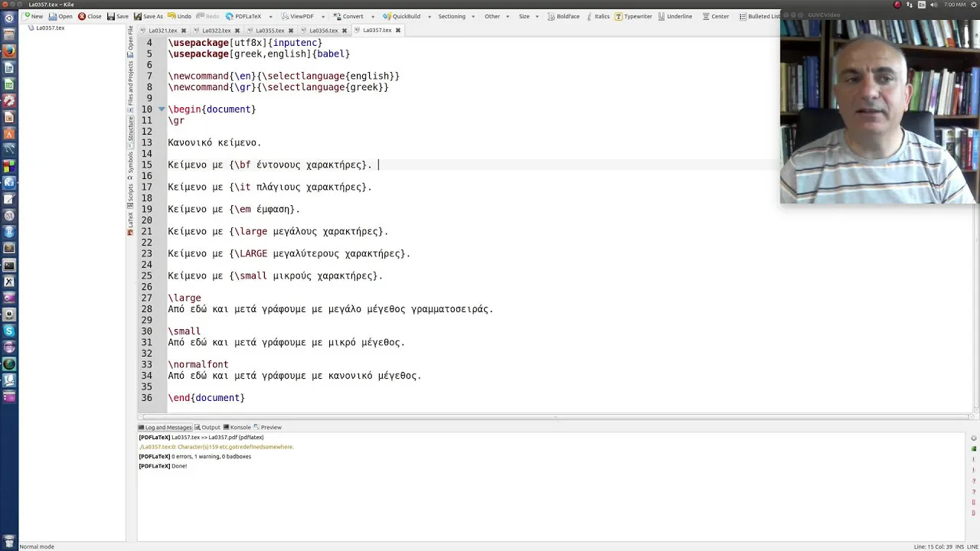Screen dimensions: 980x551
Task: Open the Symbols side panel
Action: tap(130, 165)
